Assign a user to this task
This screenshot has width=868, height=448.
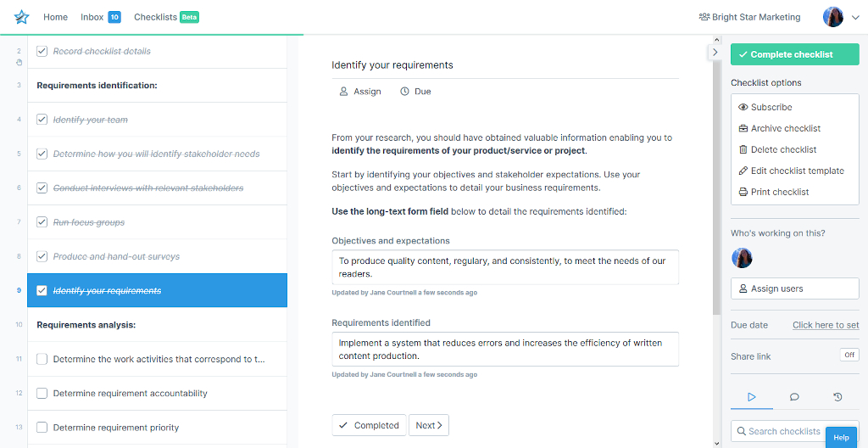pyautogui.click(x=360, y=92)
